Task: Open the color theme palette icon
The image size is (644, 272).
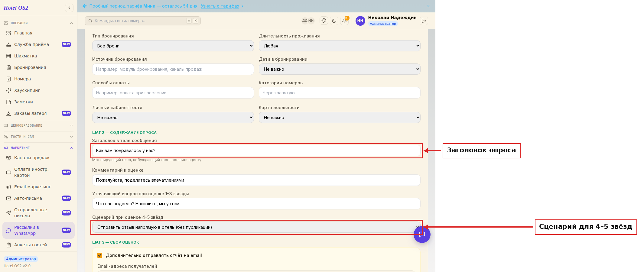Action: click(x=324, y=21)
